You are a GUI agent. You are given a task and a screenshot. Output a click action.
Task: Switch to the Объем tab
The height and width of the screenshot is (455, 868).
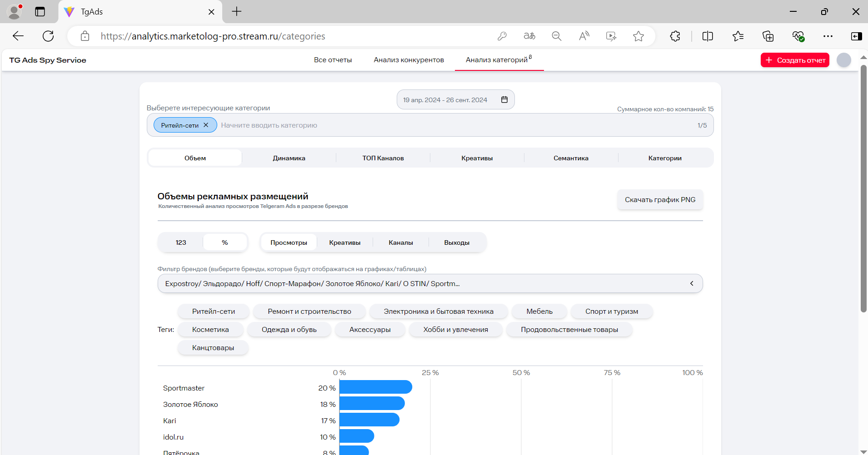[x=195, y=158]
